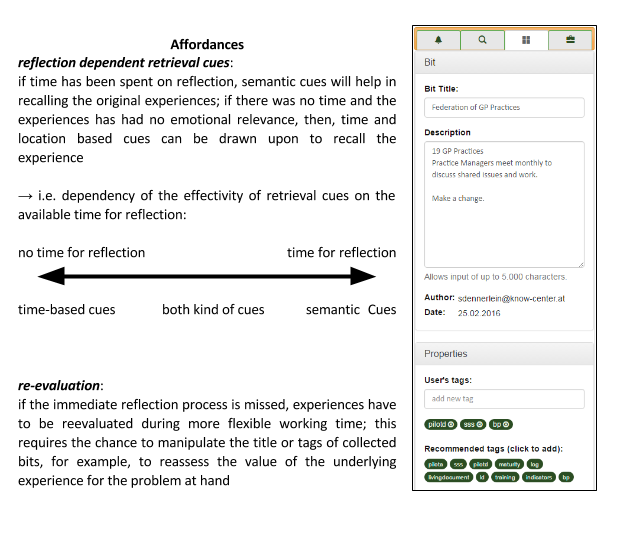This screenshot has height=546, width=625.
Task: Click into the Description text area
Action: 504,204
